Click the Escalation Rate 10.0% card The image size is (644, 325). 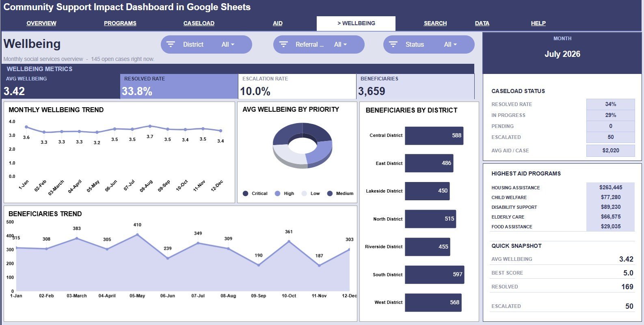[x=297, y=86]
